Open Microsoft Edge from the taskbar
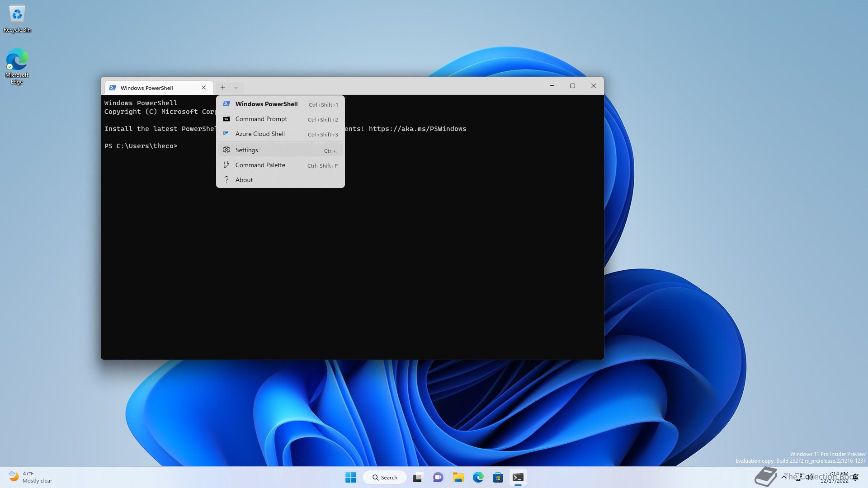The height and width of the screenshot is (488, 868). coord(478,477)
